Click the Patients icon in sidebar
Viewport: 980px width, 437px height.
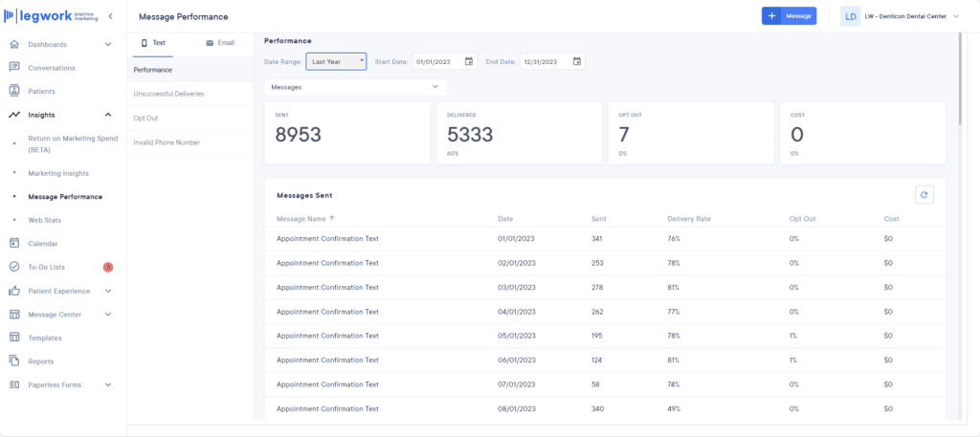(14, 91)
